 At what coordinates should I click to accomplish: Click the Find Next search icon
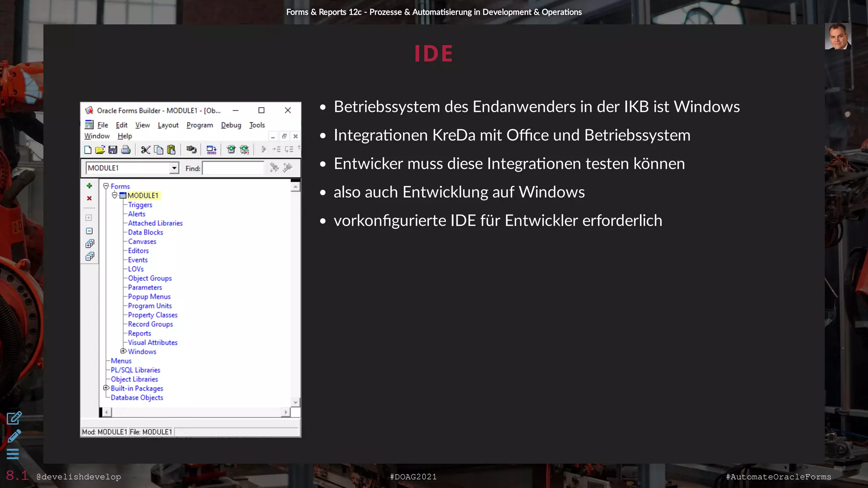(x=274, y=168)
